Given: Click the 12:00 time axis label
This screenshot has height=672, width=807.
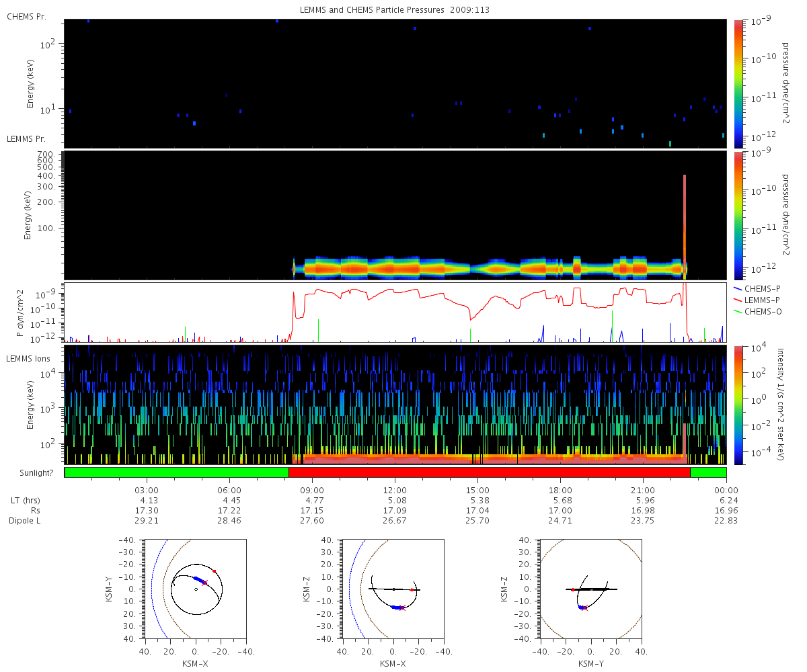Looking at the screenshot, I should point(395,490).
